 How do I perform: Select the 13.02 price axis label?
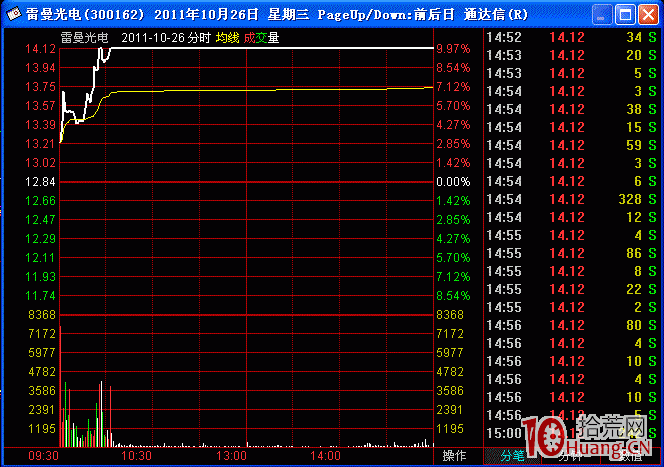(40, 163)
